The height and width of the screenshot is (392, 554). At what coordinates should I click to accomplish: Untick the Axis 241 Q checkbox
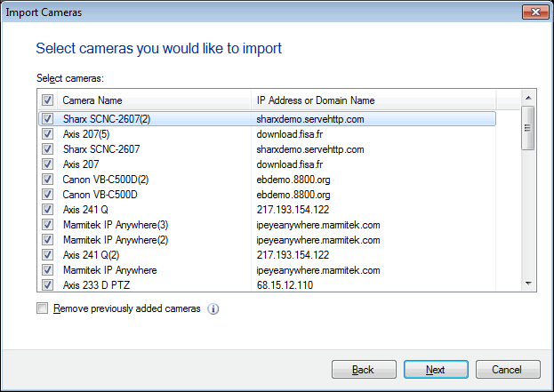[47, 210]
